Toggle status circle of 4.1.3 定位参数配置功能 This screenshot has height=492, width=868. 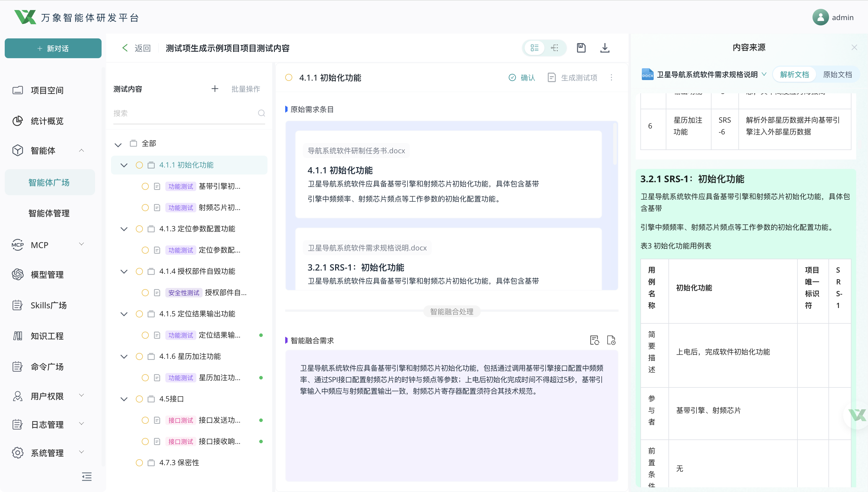139,229
